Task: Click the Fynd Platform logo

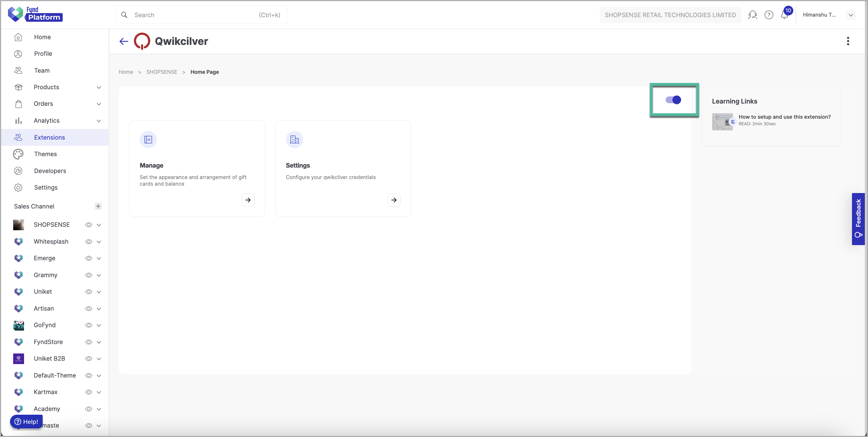Action: [35, 14]
